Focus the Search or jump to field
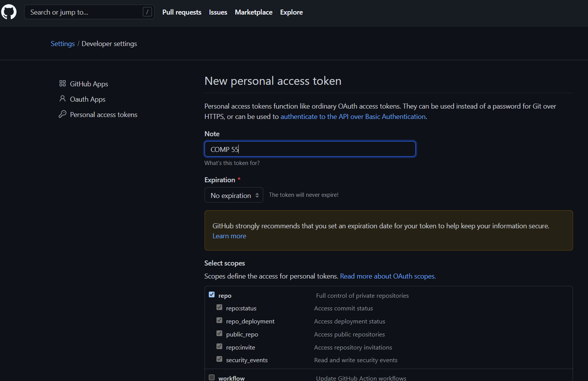Viewport: 588px width, 381px height. (89, 12)
